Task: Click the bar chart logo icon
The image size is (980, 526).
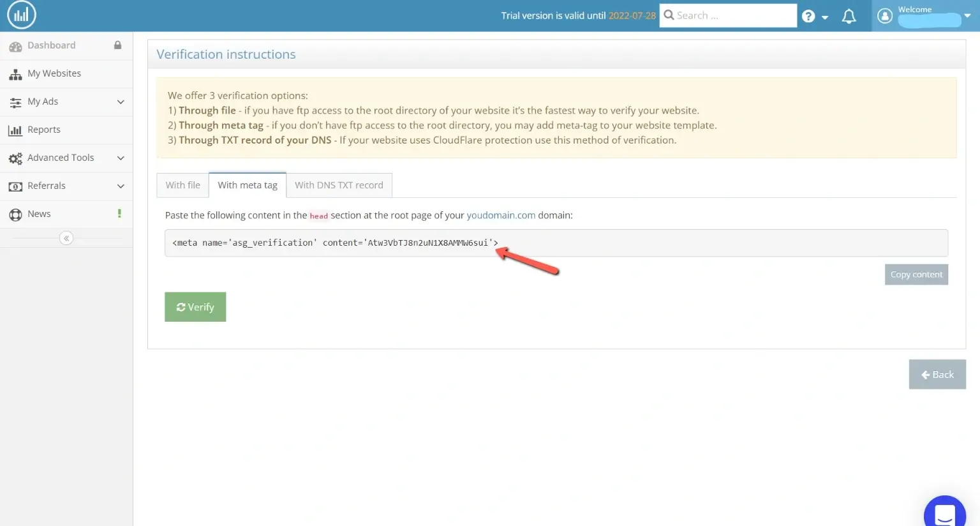Action: [x=22, y=15]
